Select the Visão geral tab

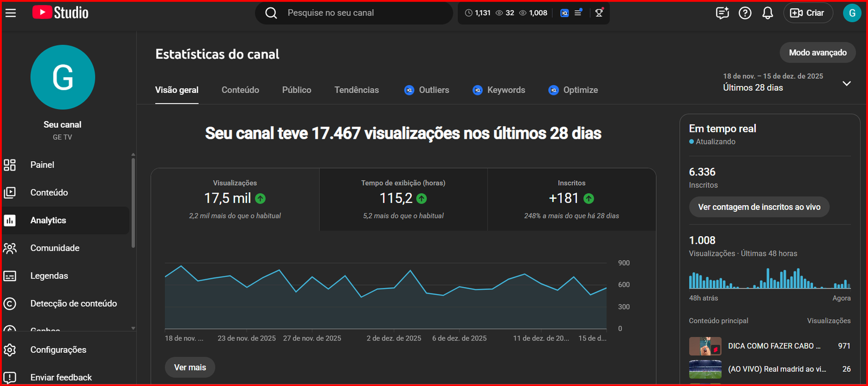[x=177, y=90]
